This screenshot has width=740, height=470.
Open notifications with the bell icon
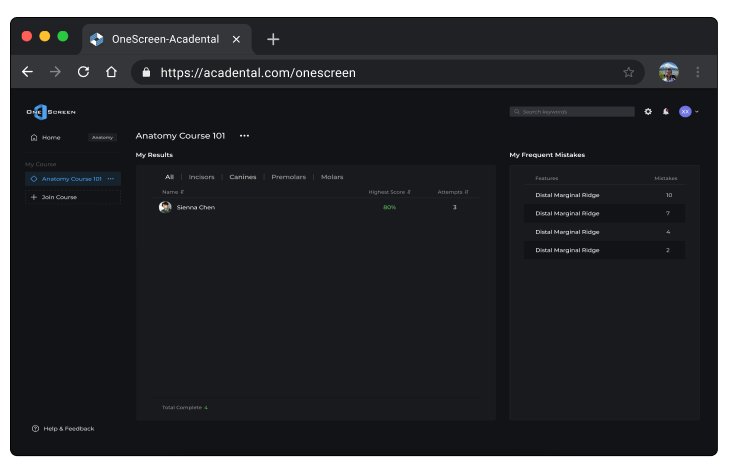(x=666, y=112)
